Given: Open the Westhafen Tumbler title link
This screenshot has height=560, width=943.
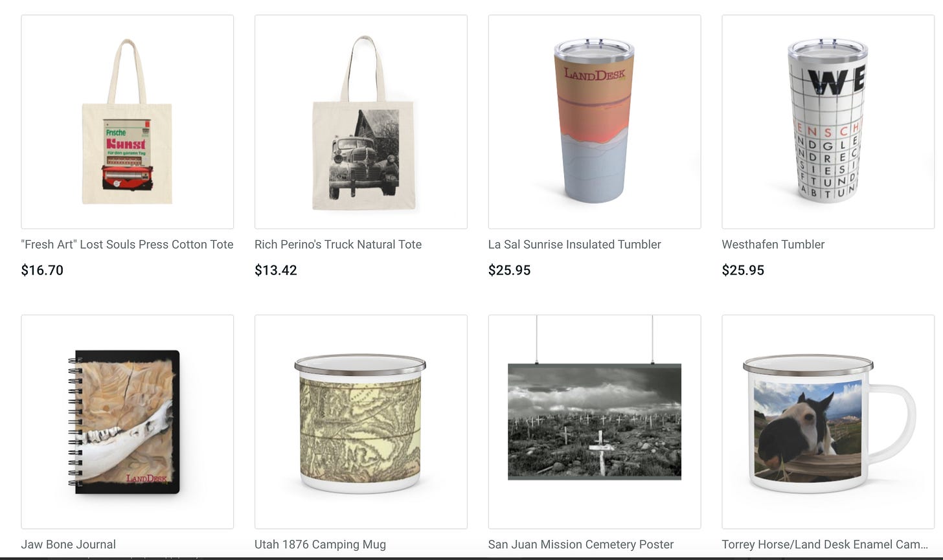Looking at the screenshot, I should (773, 245).
